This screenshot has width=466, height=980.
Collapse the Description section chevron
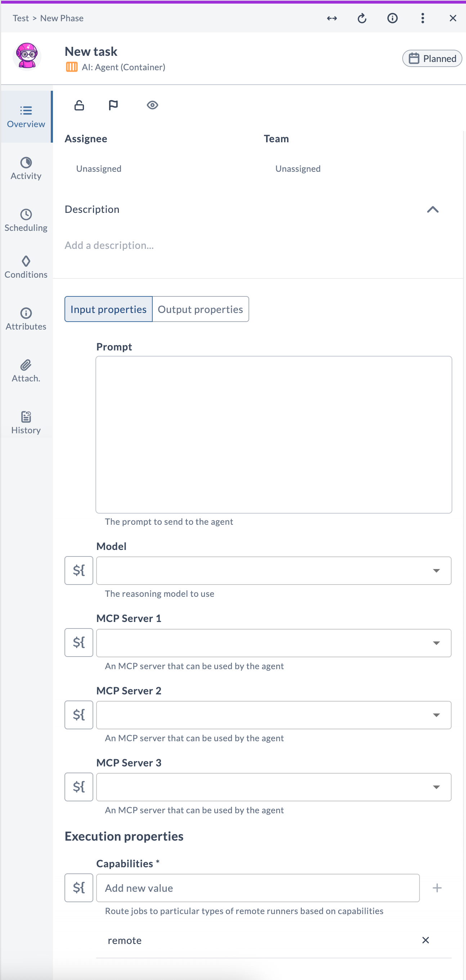[x=433, y=210]
